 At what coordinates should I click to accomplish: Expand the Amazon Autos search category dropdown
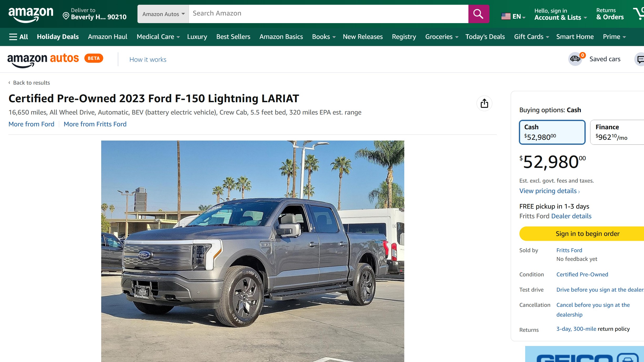click(163, 14)
